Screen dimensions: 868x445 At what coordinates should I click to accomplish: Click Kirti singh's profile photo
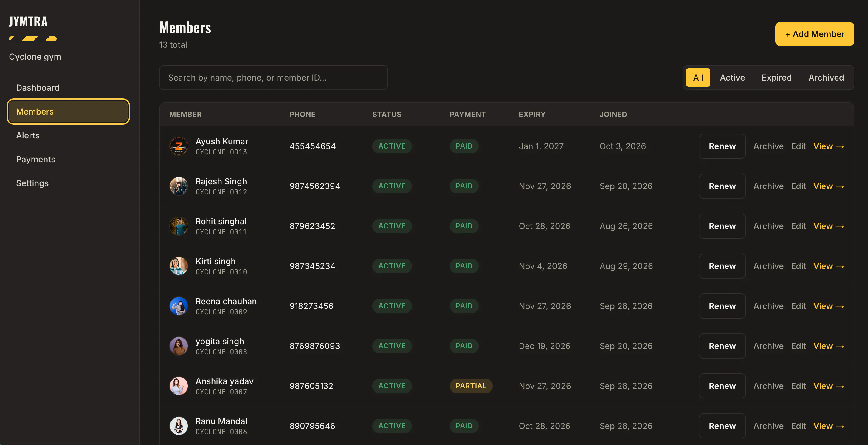(179, 266)
